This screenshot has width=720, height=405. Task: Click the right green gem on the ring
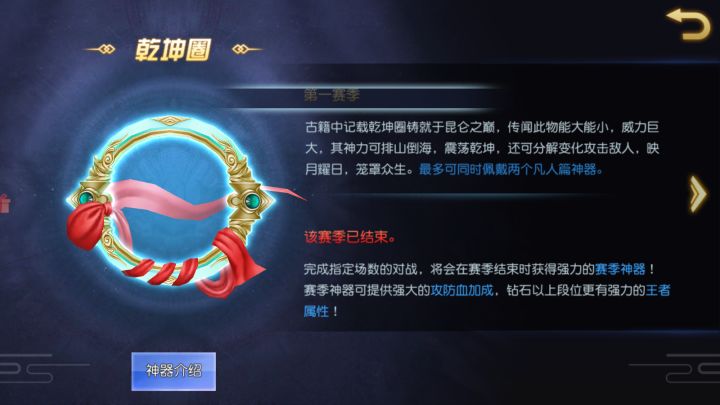tap(252, 200)
